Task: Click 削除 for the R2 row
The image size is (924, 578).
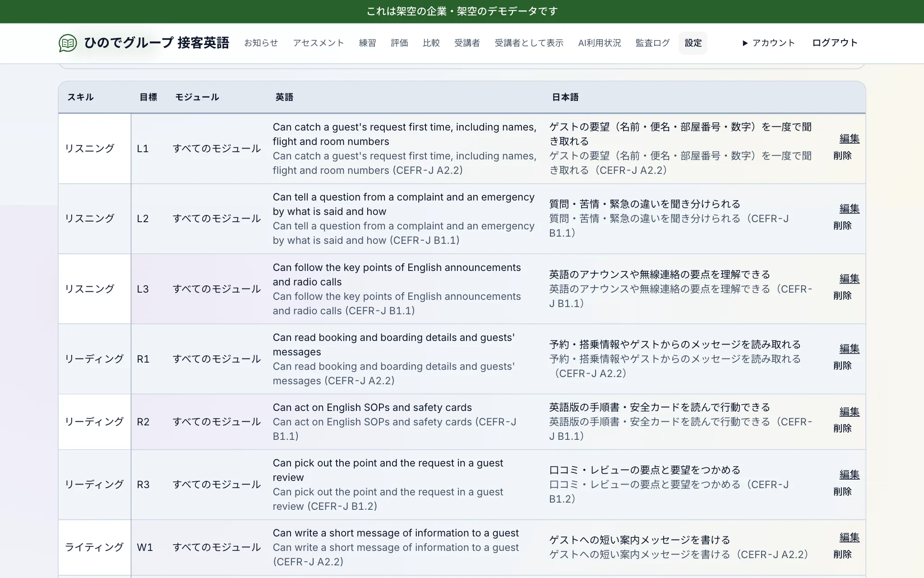Action: pos(842,428)
